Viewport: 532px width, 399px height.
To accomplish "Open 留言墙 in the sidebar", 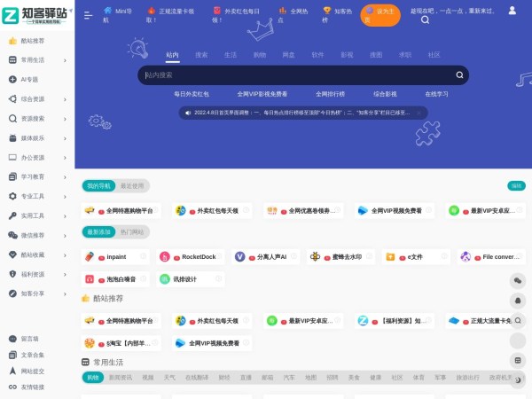I will pos(30,339).
